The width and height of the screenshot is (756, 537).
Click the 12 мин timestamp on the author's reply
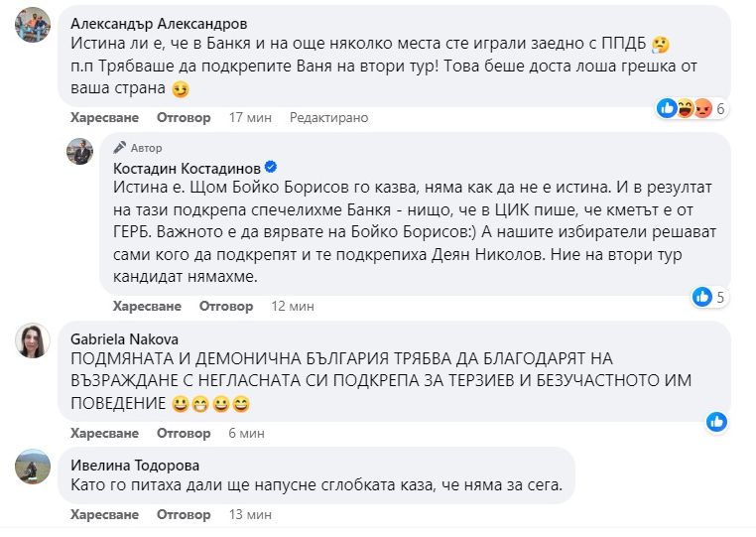coord(292,306)
